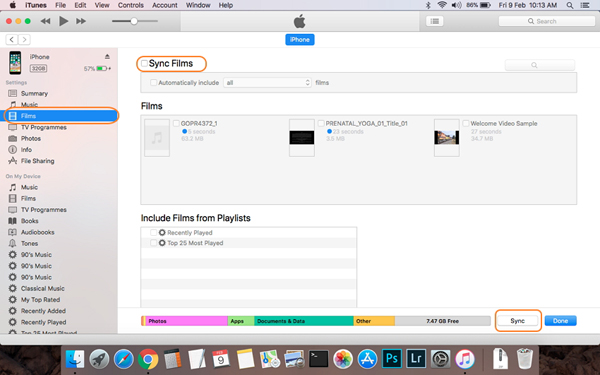Click the PRENATAL_YOGA film thumbnail
The height and width of the screenshot is (375, 600).
(x=302, y=138)
